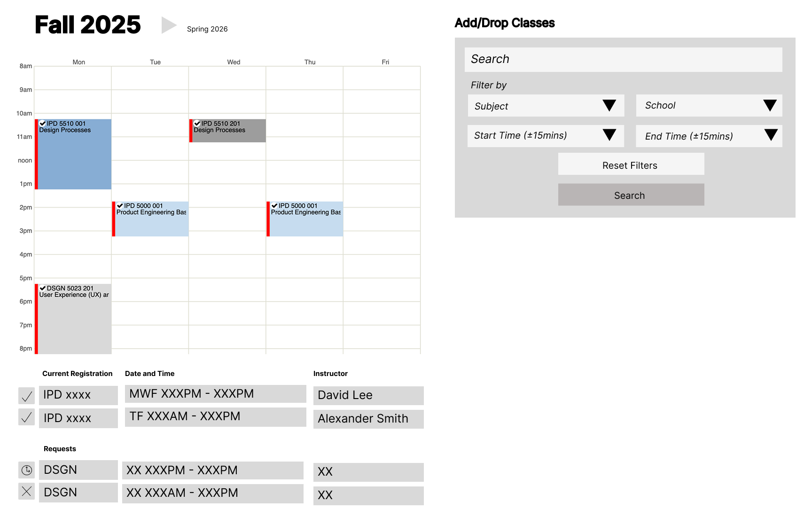Click the X icon beside second DSGN request

coord(27,492)
